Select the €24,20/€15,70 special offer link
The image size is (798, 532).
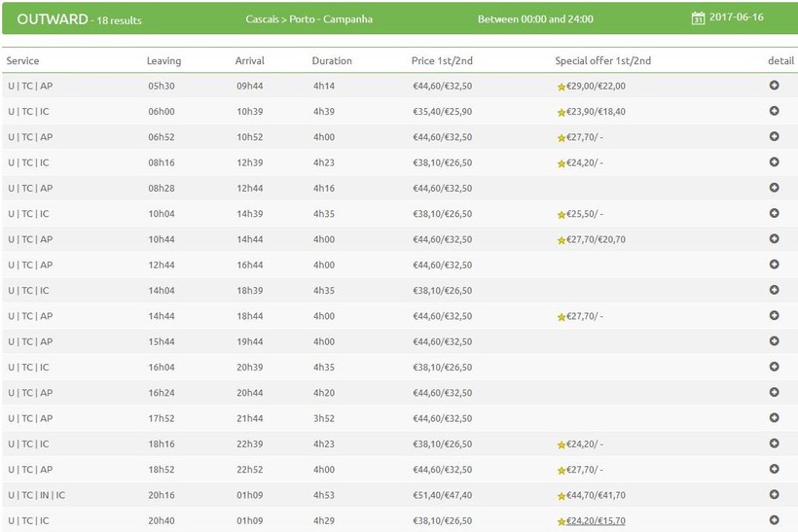pos(596,520)
